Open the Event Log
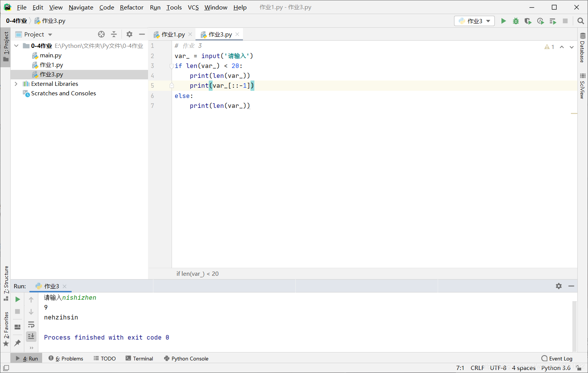The width and height of the screenshot is (588, 373). pyautogui.click(x=557, y=358)
